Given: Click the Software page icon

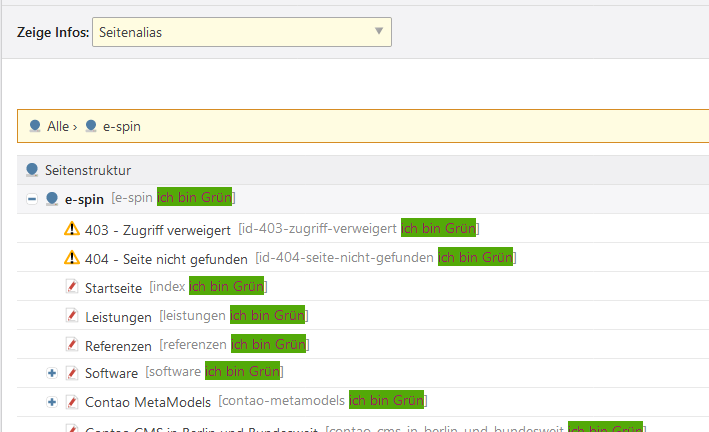Looking at the screenshot, I should 72,373.
